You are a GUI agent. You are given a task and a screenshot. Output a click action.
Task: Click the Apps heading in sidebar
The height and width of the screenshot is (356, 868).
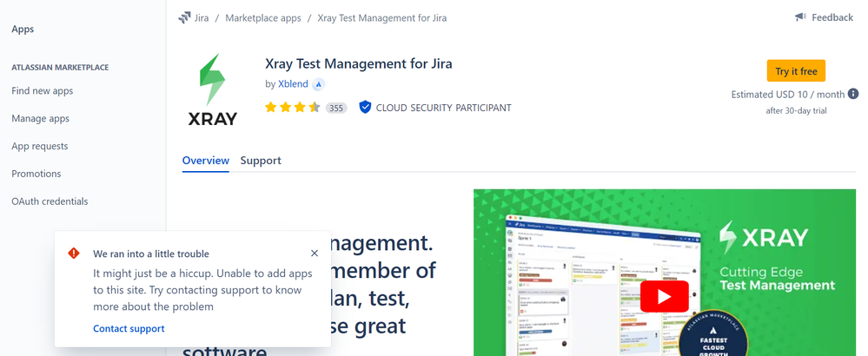click(23, 30)
